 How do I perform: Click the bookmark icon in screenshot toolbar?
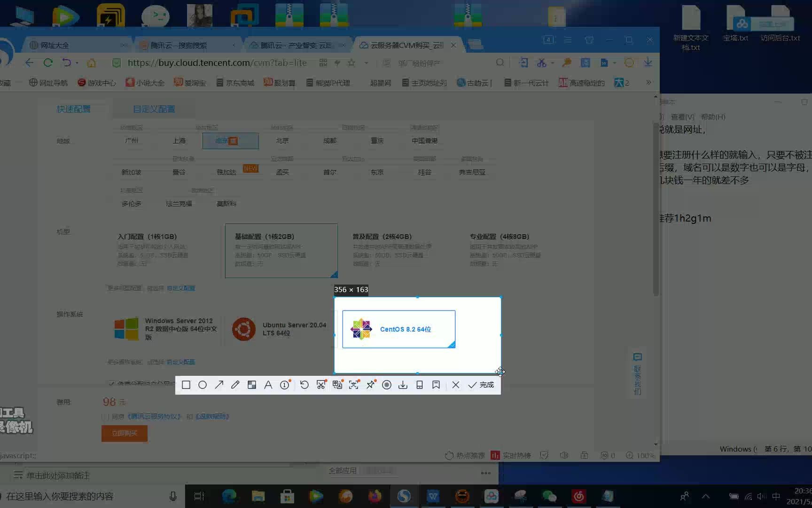[436, 385]
